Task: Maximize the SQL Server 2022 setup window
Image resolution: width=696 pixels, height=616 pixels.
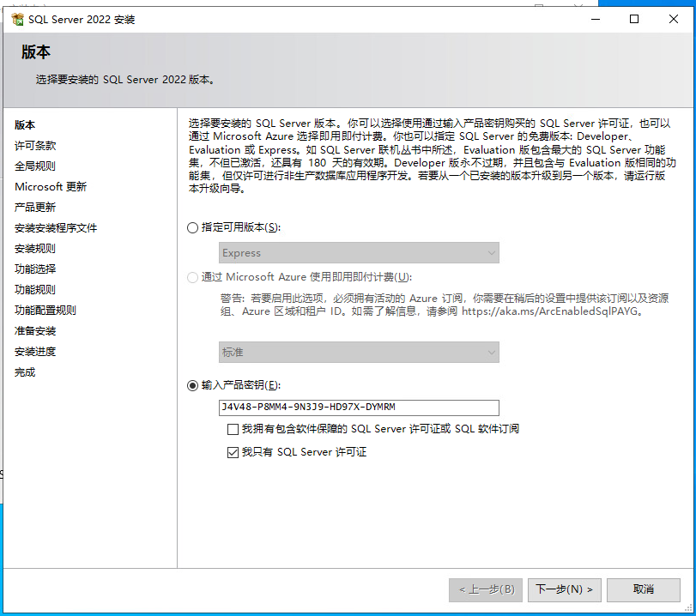Action: (x=634, y=19)
